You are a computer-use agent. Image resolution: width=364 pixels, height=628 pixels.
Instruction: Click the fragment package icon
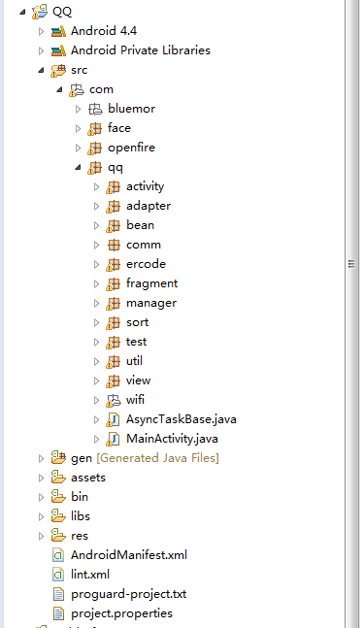114,283
